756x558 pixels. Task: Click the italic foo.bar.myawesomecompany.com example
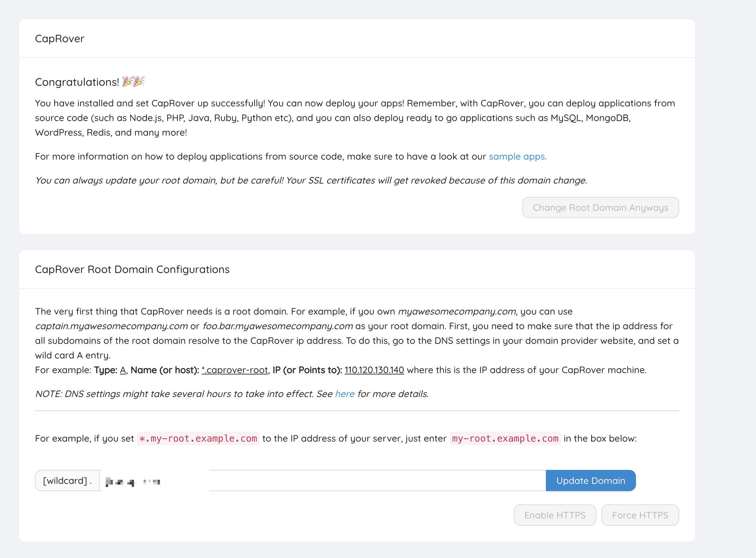pos(278,326)
